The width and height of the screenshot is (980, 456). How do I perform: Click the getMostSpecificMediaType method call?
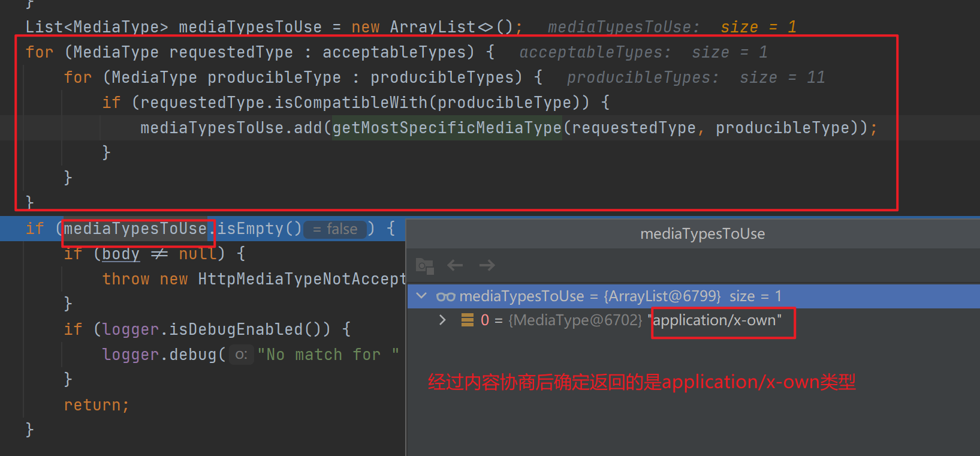pyautogui.click(x=447, y=128)
